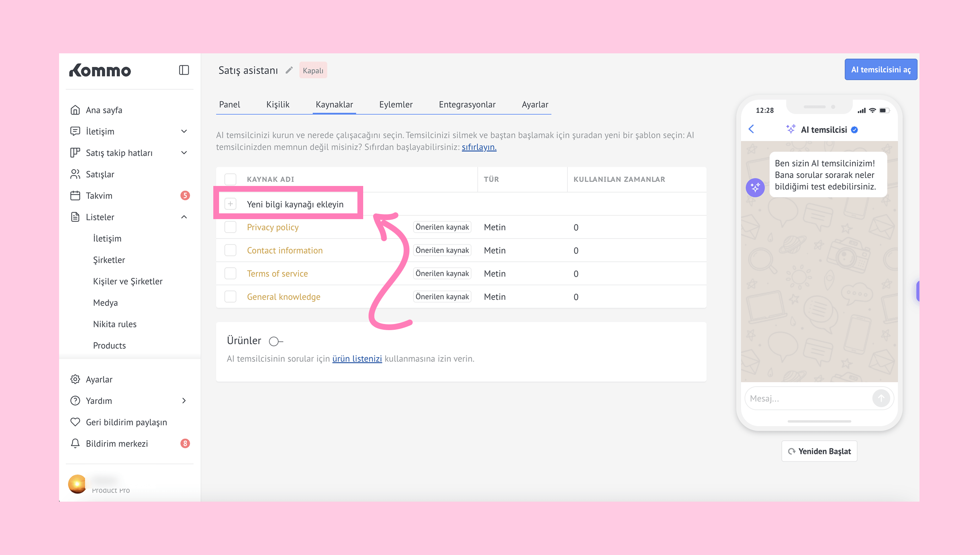
Task: Open Bildirim merkezi bell icon
Action: point(75,443)
